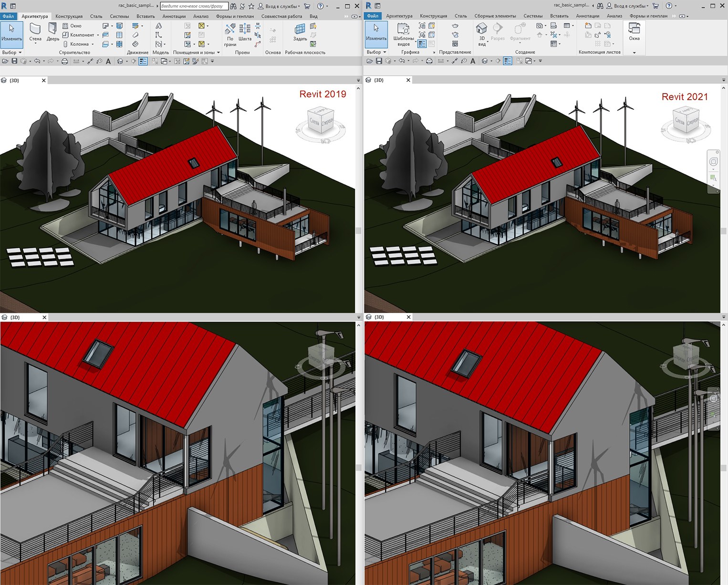
Task: Switch to the Совместная работа tab
Action: [x=281, y=16]
